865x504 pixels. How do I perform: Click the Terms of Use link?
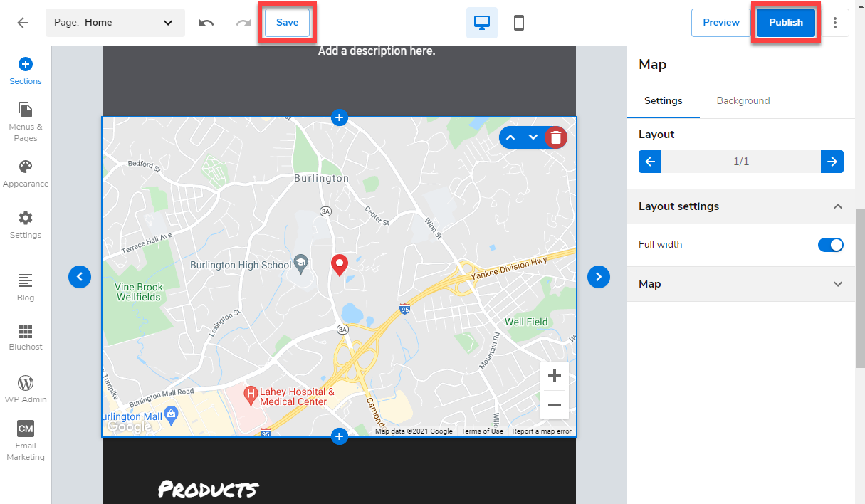pos(482,431)
